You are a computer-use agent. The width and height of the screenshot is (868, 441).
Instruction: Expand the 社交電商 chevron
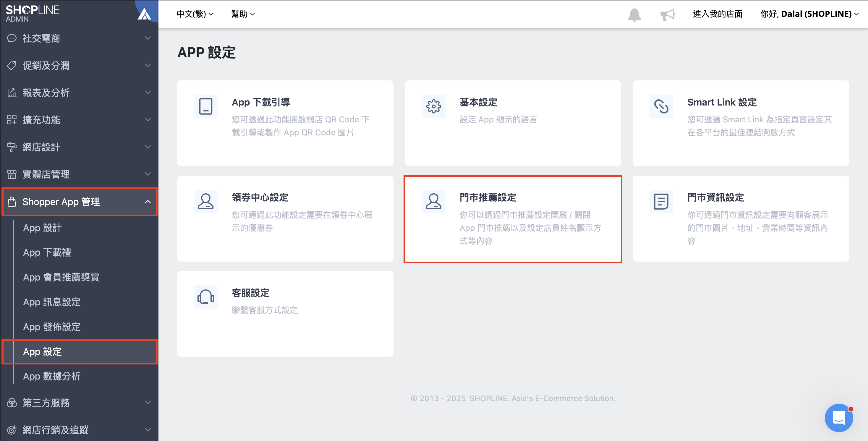click(148, 38)
